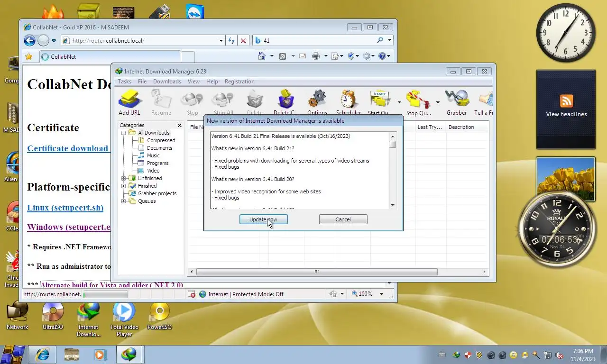Click the IE new tab button
Viewport: 607px width, 364px height.
[188, 57]
